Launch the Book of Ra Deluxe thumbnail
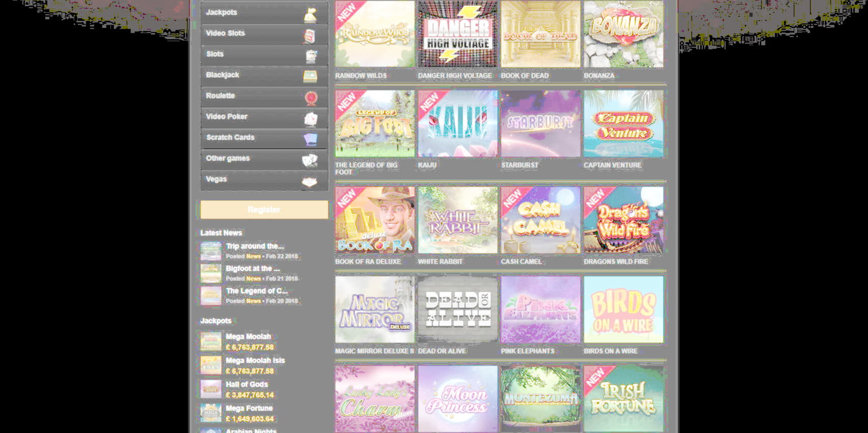The width and height of the screenshot is (868, 433). point(375,220)
